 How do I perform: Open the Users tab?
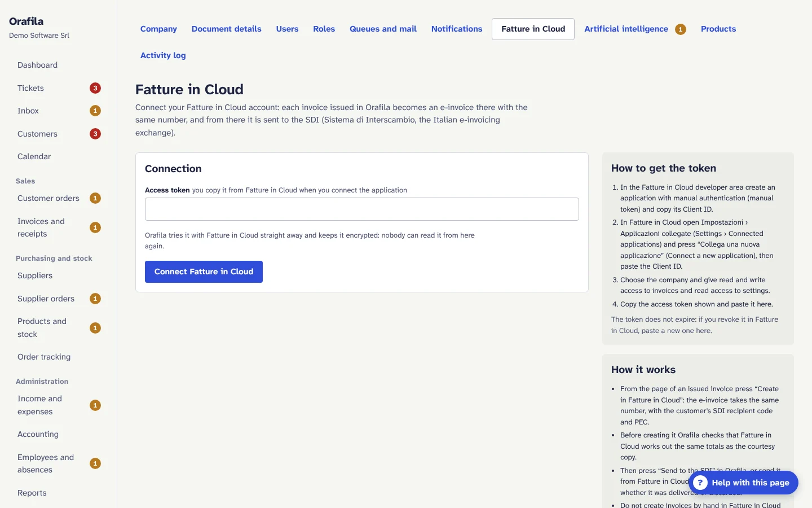[x=287, y=29]
